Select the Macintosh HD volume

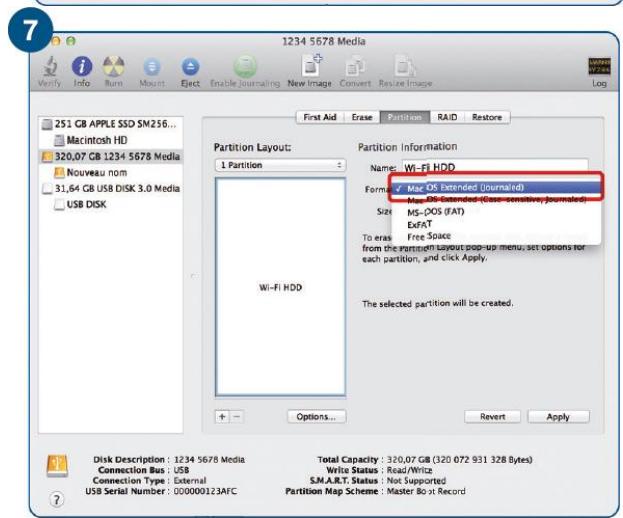click(x=110, y=140)
